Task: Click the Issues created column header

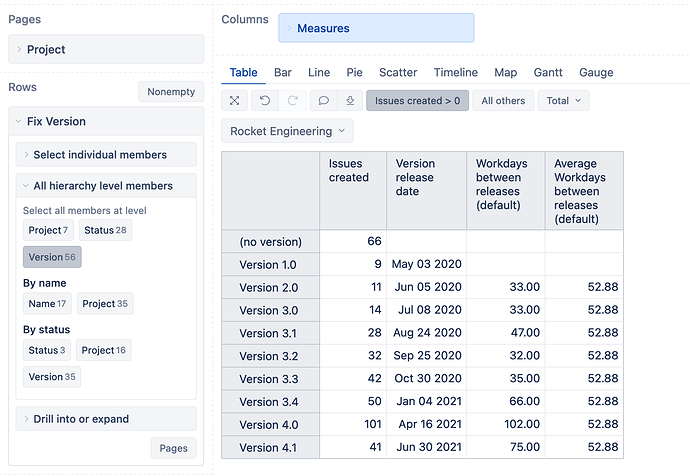Action: click(353, 190)
